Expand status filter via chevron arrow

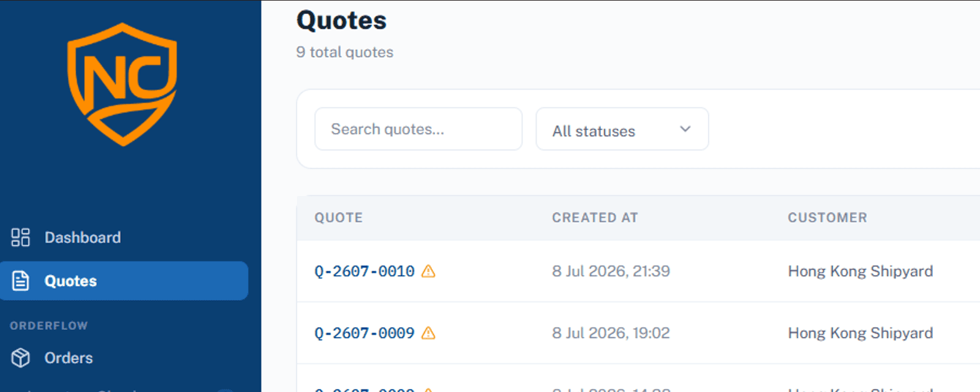point(685,129)
